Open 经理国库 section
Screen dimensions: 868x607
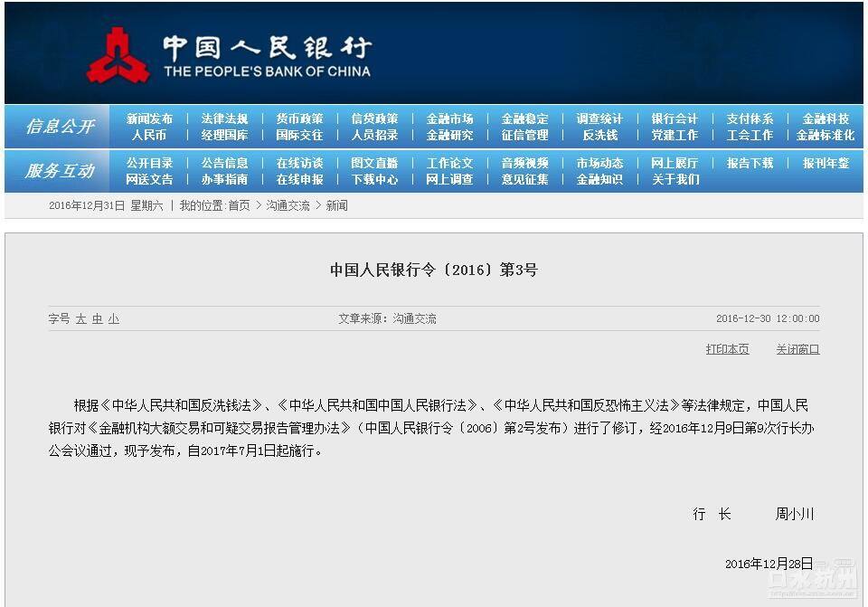(x=225, y=135)
